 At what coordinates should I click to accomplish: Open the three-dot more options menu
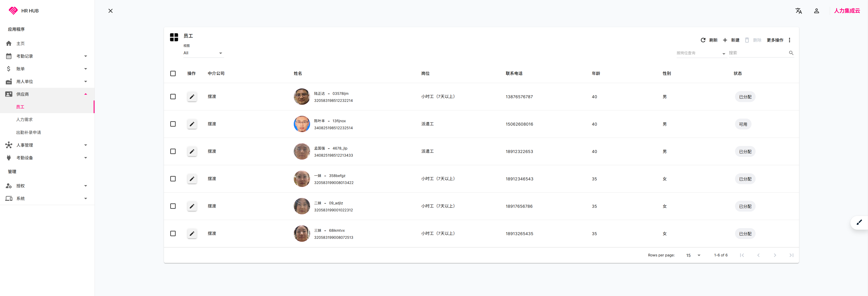[789, 40]
